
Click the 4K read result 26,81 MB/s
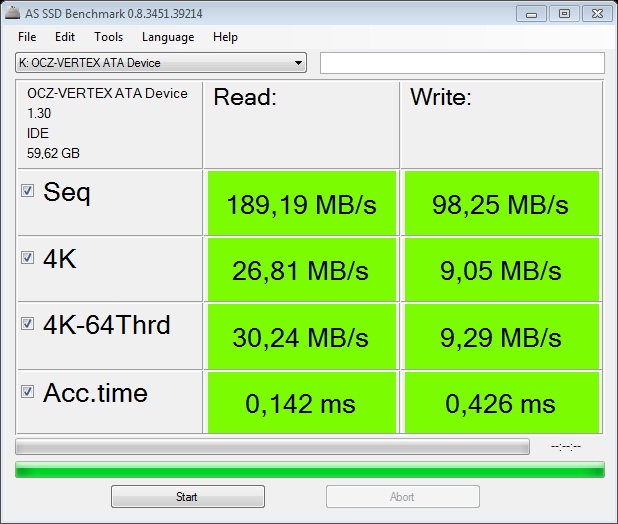click(x=302, y=270)
